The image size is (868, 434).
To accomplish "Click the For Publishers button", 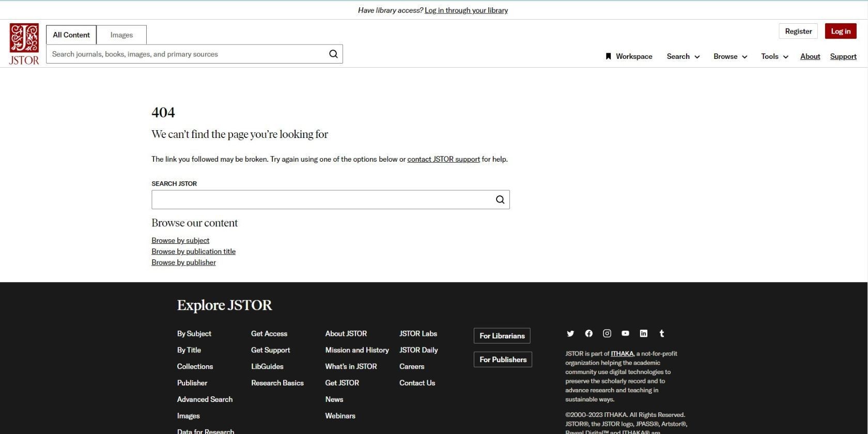I will tap(503, 360).
